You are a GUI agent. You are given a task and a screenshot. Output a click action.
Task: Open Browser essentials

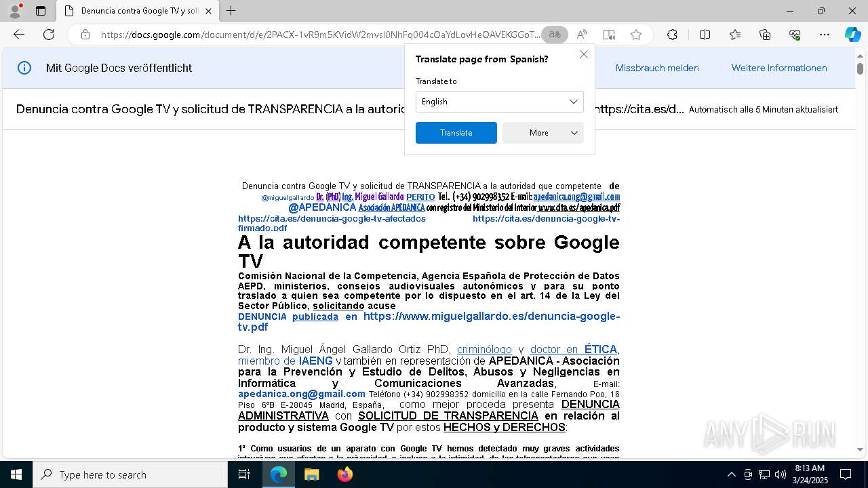[x=795, y=35]
